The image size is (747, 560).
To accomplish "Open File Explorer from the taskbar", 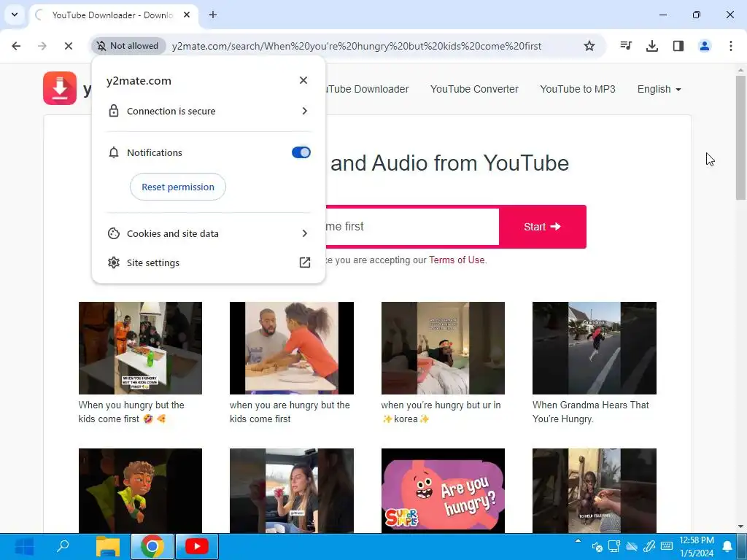I will [x=108, y=546].
